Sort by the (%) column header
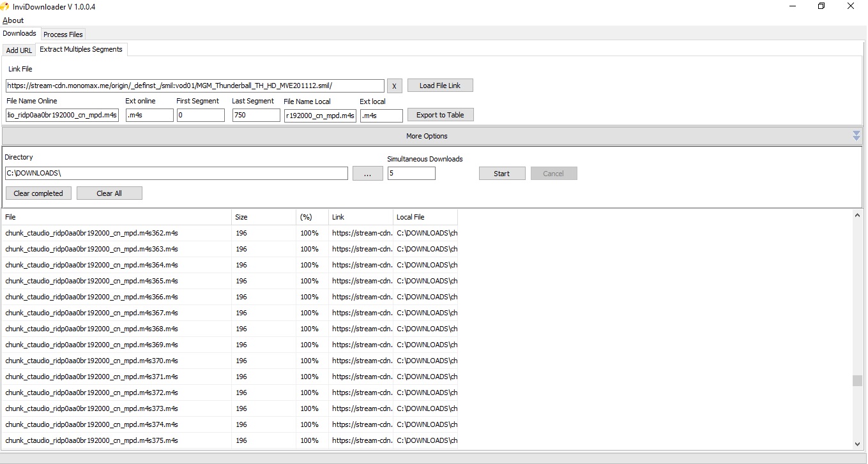 pyautogui.click(x=312, y=217)
